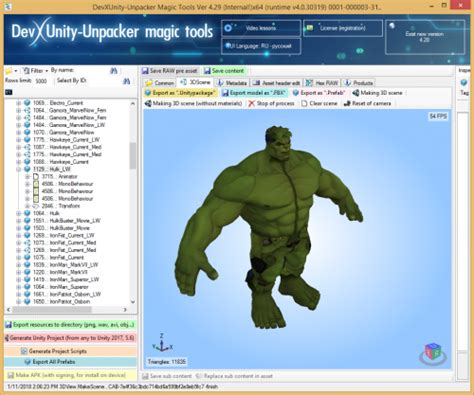
Task: Switch to the 3DScene tab
Action: click(x=196, y=82)
